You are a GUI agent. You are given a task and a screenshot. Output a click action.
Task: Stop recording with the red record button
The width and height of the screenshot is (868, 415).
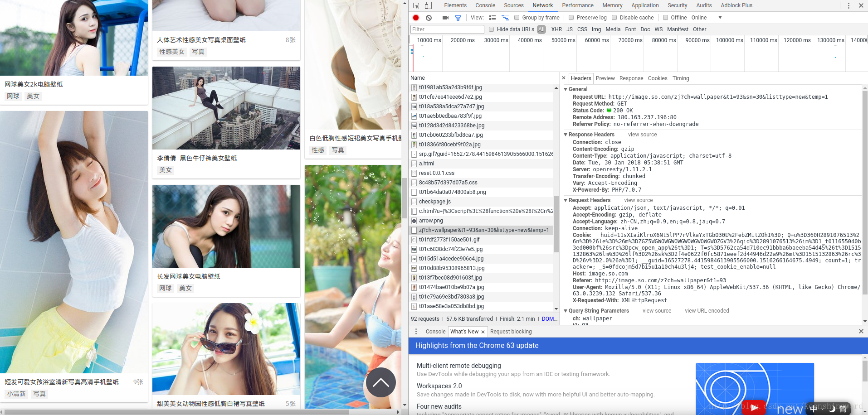click(x=416, y=18)
